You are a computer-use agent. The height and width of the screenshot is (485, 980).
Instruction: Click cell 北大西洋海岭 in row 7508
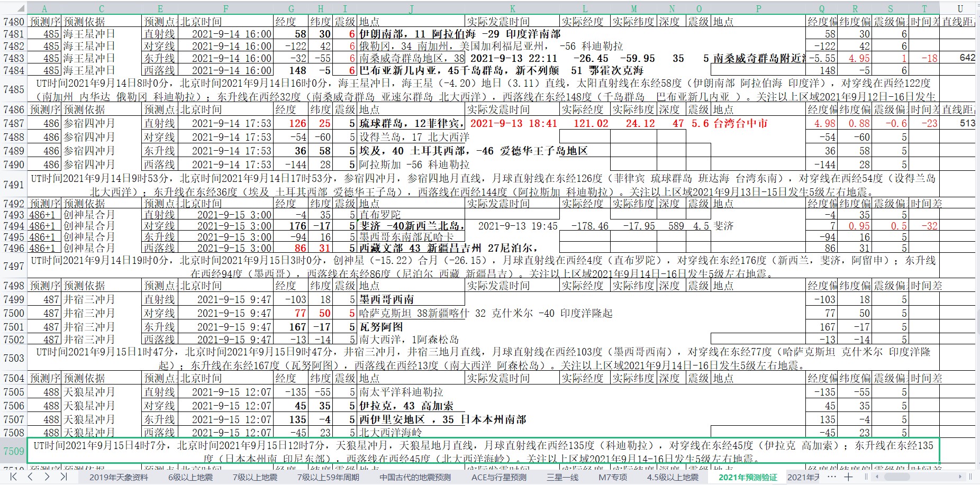[411, 433]
